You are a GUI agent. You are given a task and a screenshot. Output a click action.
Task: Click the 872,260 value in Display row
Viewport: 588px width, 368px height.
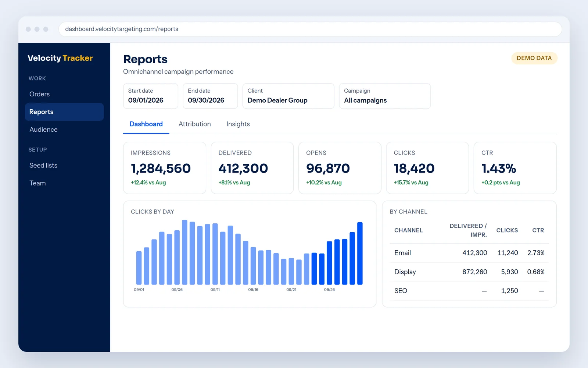tap(475, 272)
